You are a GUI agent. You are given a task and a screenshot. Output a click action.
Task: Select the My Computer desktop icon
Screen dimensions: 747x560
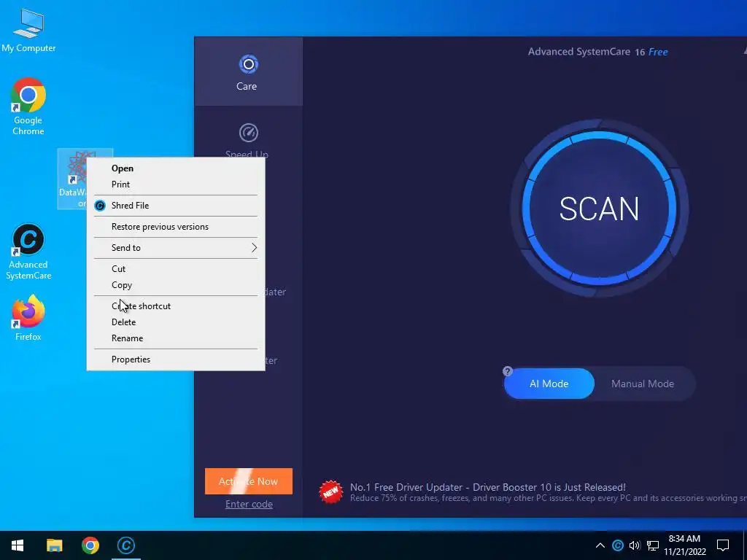click(x=28, y=31)
